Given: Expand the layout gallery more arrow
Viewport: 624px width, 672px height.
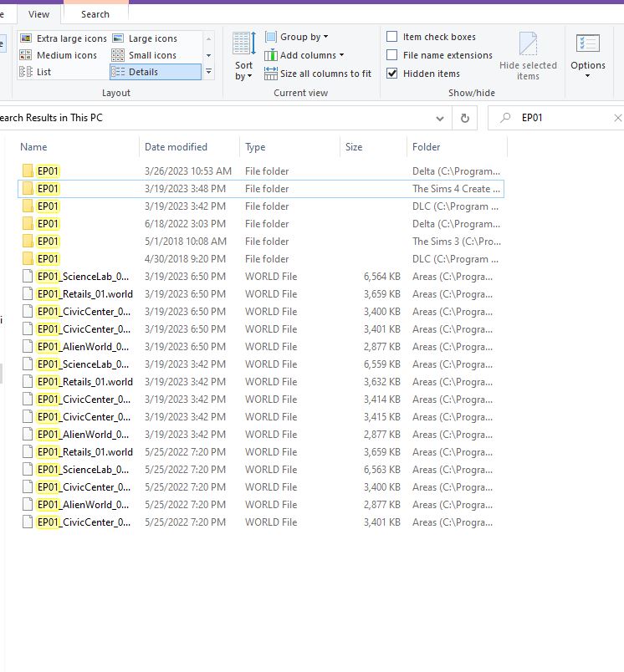Looking at the screenshot, I should [x=208, y=72].
